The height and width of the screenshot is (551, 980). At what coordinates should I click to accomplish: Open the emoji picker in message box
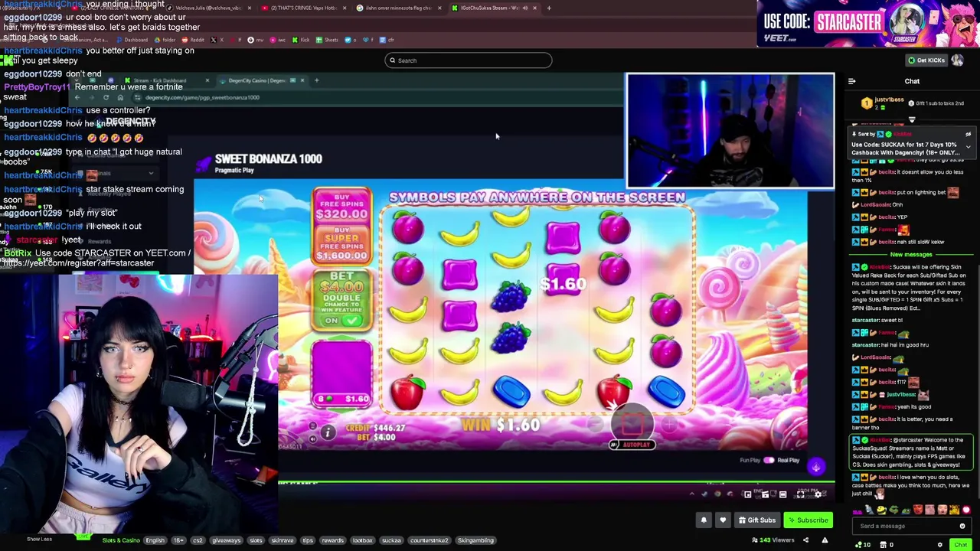pos(962,526)
